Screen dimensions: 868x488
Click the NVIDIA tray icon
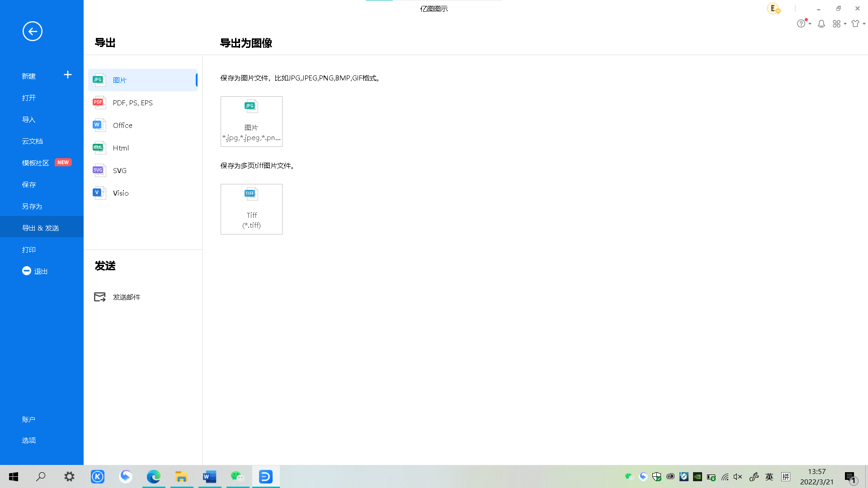[698, 477]
